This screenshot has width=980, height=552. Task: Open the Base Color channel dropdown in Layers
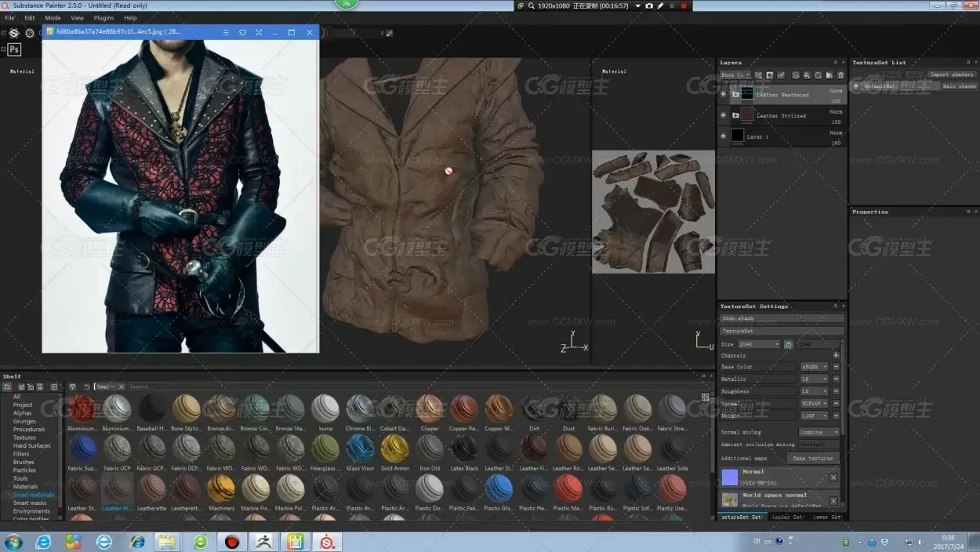tap(735, 75)
